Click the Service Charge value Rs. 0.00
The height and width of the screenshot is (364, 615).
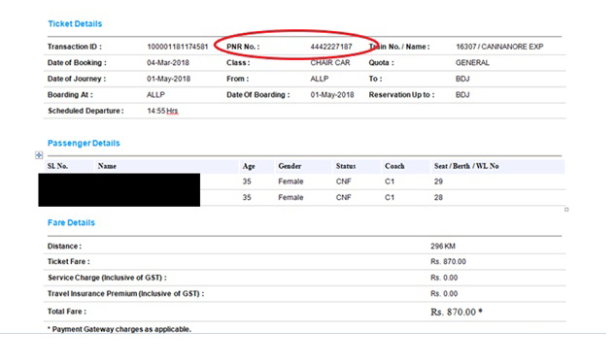pos(444,278)
